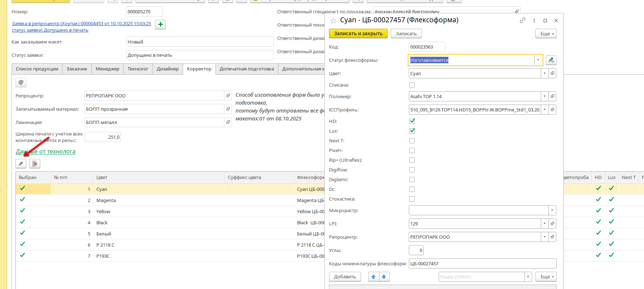The width and height of the screenshot is (644, 289).
Task: Open the Данные от технолога link
Action: click(46, 151)
